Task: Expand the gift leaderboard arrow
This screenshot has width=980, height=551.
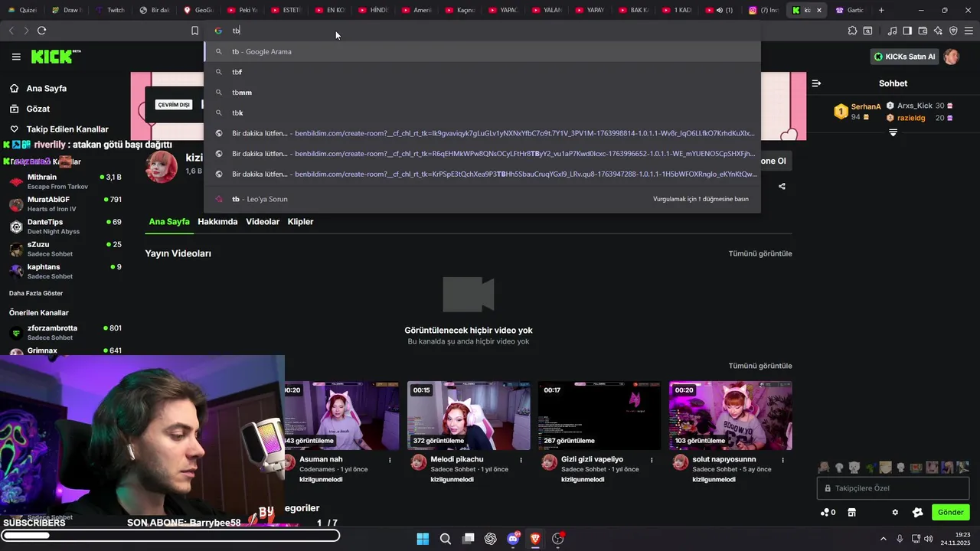Action: pyautogui.click(x=893, y=133)
